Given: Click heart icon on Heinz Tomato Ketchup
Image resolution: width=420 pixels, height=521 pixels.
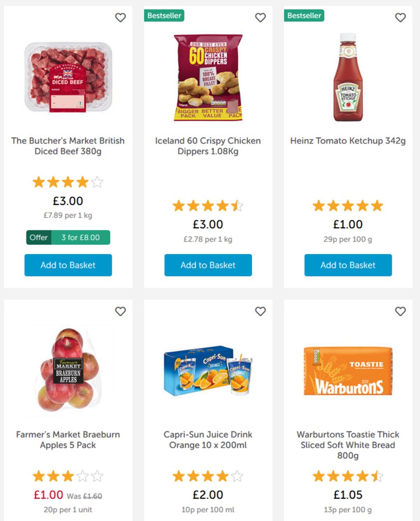Looking at the screenshot, I should [400, 18].
